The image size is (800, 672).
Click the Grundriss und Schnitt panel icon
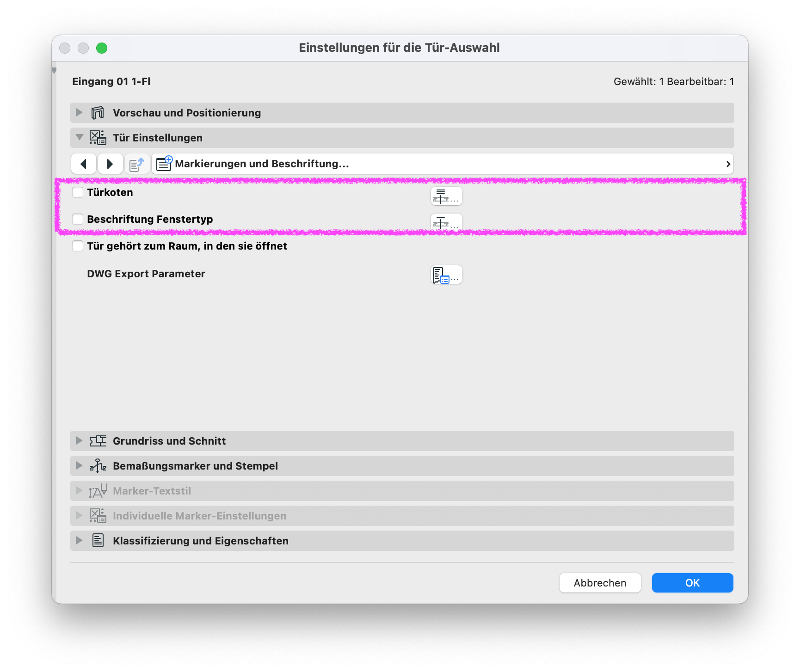pos(98,441)
